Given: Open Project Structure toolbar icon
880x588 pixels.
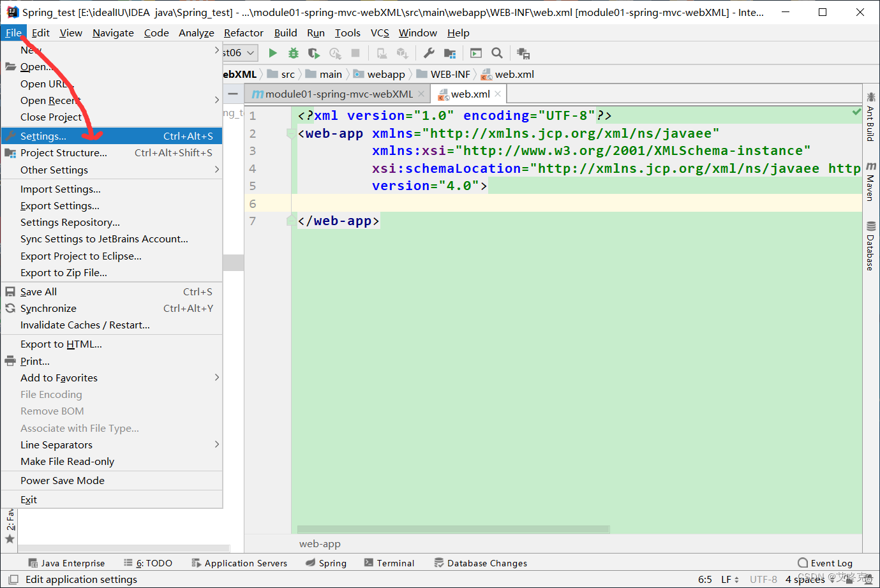Looking at the screenshot, I should tap(449, 53).
